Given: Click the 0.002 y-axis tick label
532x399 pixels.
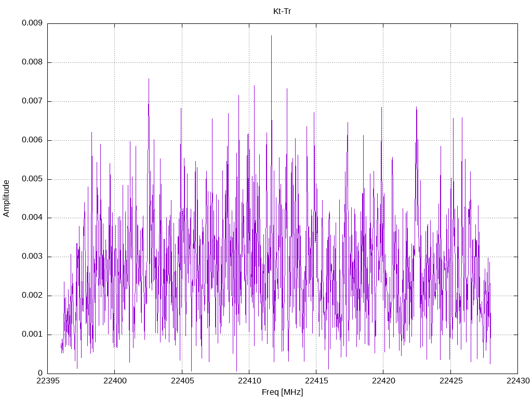Looking at the screenshot, I should (32, 295).
